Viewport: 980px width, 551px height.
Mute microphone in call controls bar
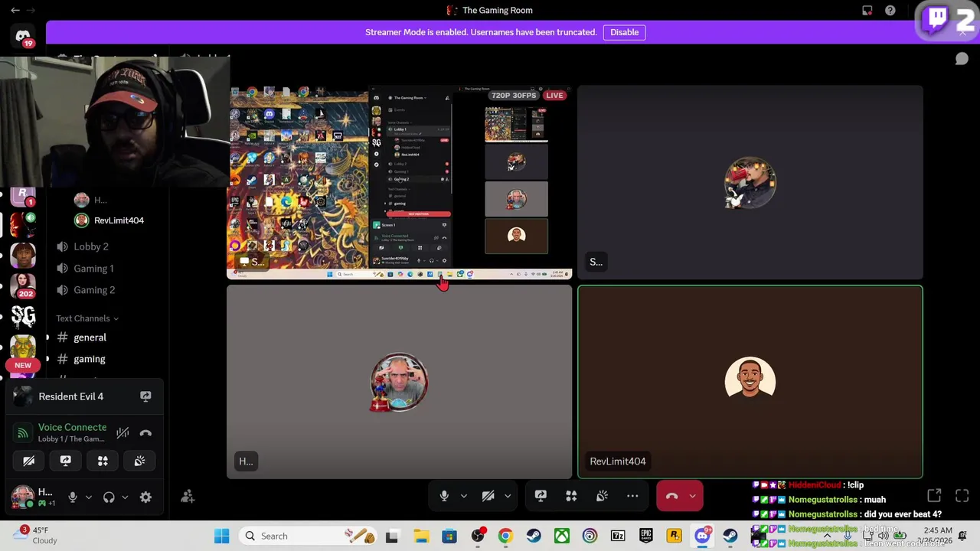click(x=444, y=496)
